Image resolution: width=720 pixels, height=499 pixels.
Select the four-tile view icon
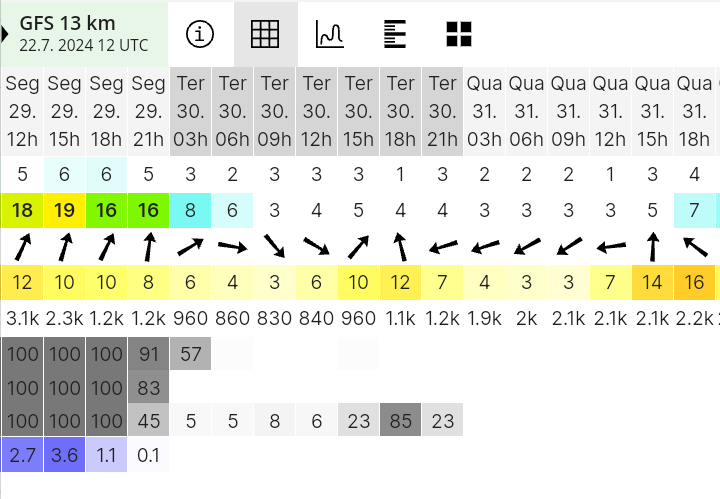coord(459,34)
